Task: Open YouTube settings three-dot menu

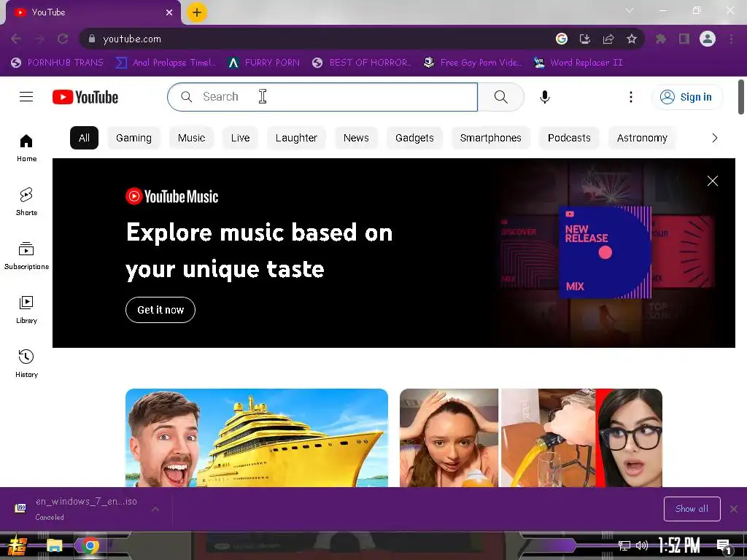Action: tap(631, 97)
